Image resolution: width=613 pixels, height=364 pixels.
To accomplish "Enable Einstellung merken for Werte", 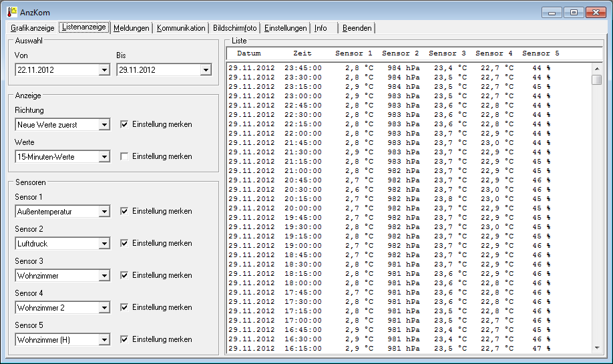I will coord(124,156).
